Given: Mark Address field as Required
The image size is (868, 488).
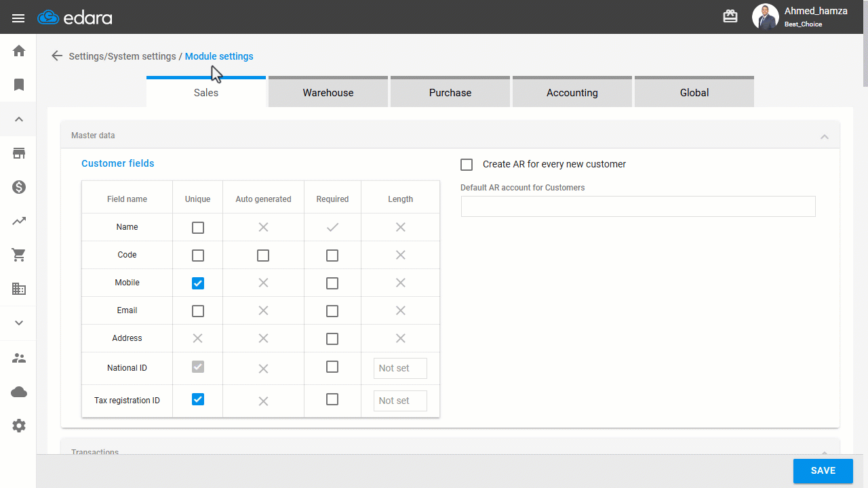Looking at the screenshot, I should (332, 339).
